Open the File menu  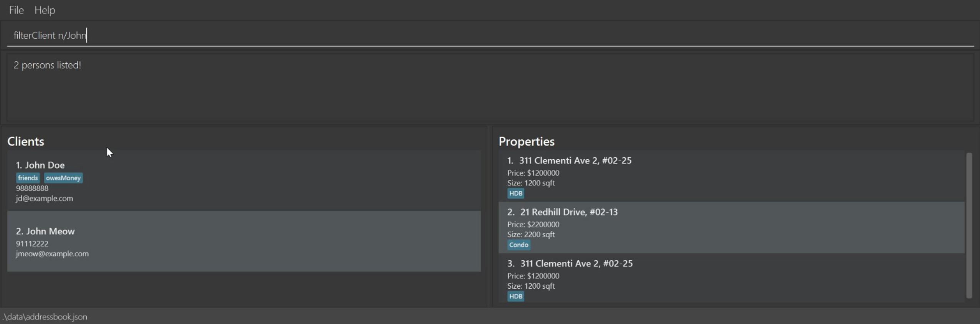16,10
